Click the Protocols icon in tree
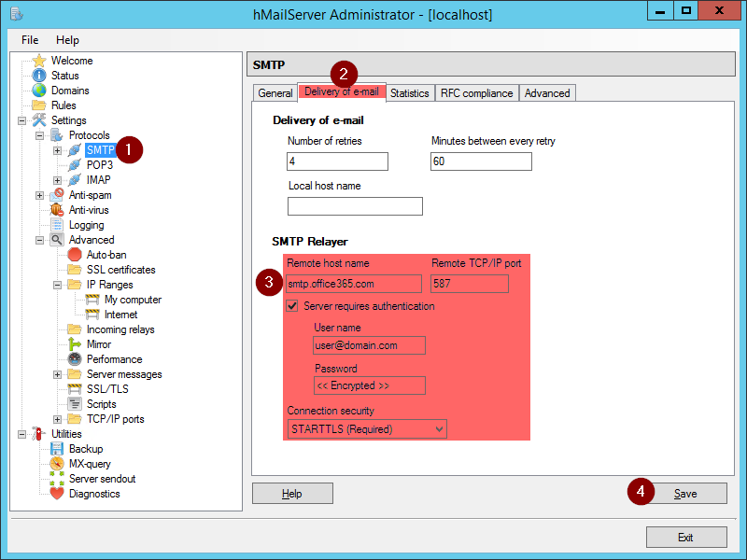The width and height of the screenshot is (747, 560). 57,135
